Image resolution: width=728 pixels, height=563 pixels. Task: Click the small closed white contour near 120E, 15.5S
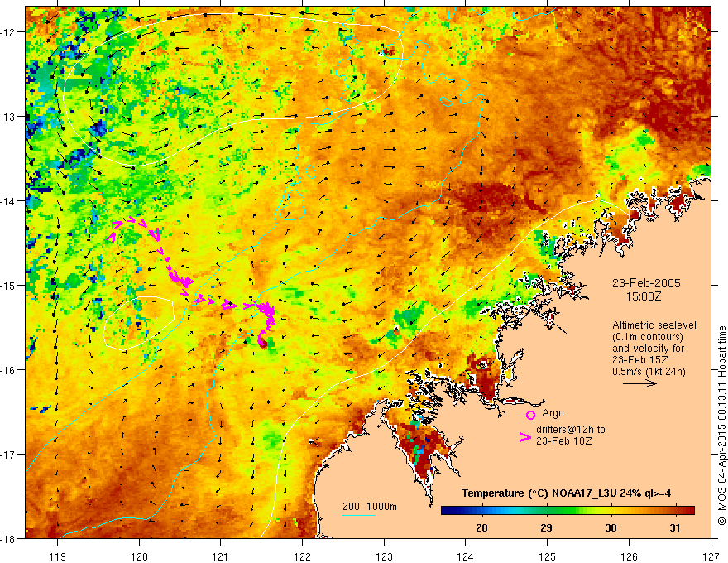click(x=138, y=323)
